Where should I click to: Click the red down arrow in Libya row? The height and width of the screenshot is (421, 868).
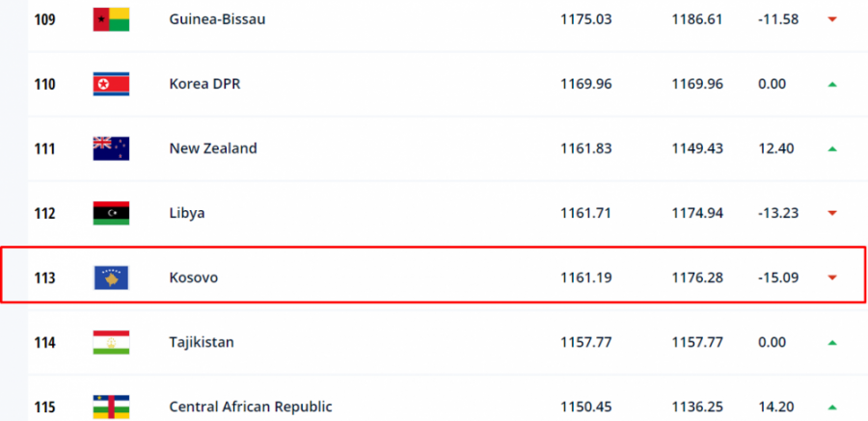point(831,213)
